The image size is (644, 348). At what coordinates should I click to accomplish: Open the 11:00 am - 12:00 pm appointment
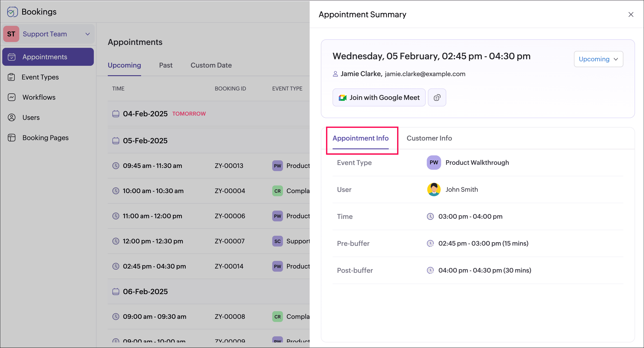point(152,216)
